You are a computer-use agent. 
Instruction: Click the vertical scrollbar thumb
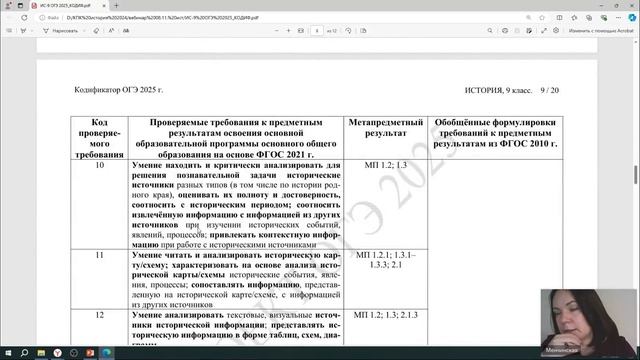click(x=636, y=175)
